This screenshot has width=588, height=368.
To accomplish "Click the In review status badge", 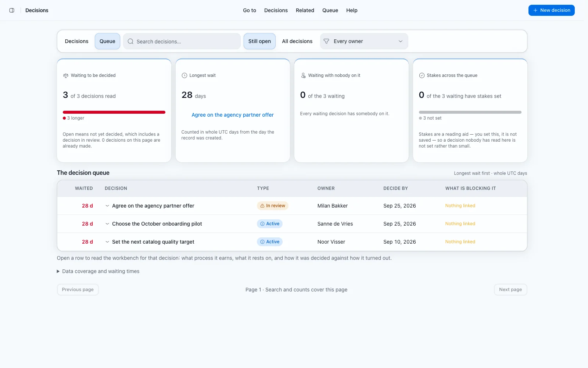I will [x=273, y=206].
